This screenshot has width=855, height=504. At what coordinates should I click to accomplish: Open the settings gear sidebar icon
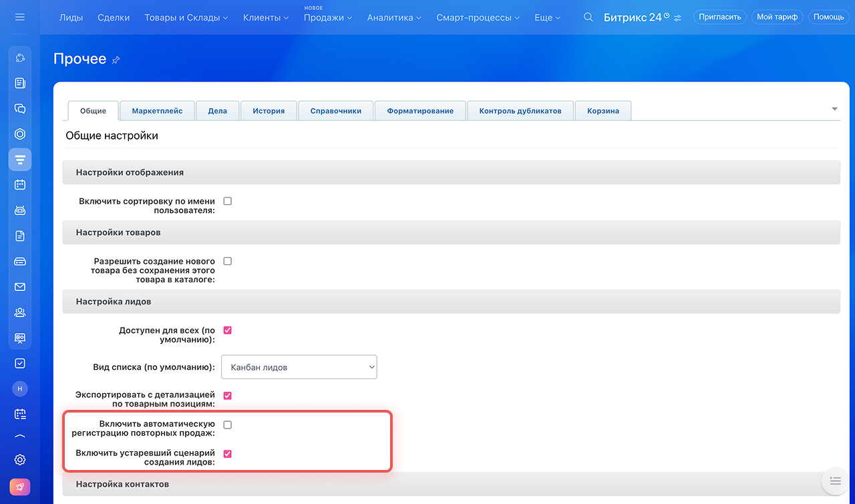(20, 460)
